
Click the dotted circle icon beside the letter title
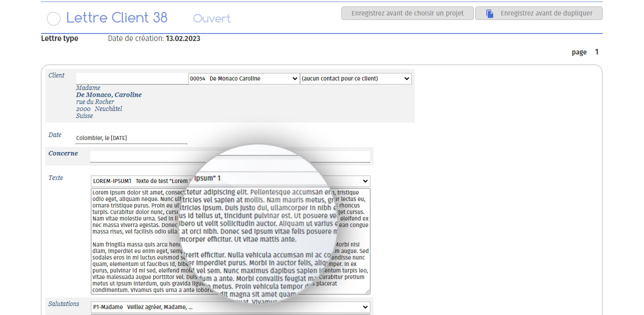[x=53, y=19]
